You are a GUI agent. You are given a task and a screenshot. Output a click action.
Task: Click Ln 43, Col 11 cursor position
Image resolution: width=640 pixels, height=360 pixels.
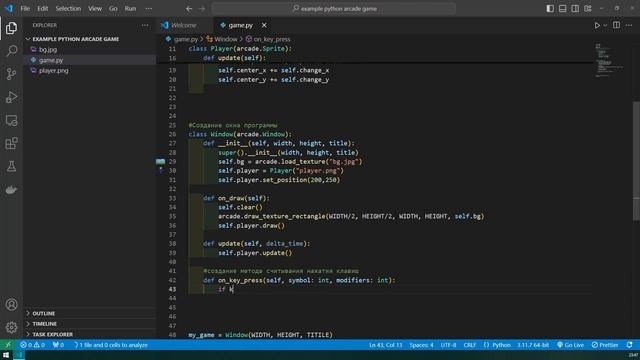pos(386,345)
